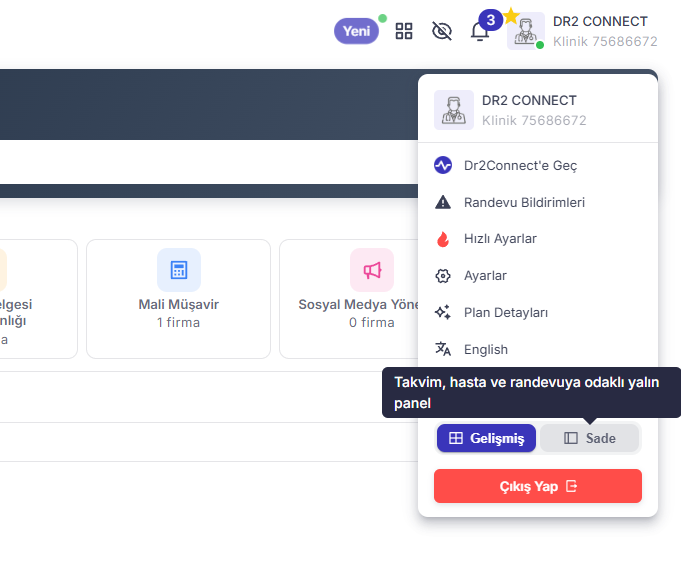The height and width of the screenshot is (580, 681).
Task: Open the notifications bell
Action: (480, 31)
